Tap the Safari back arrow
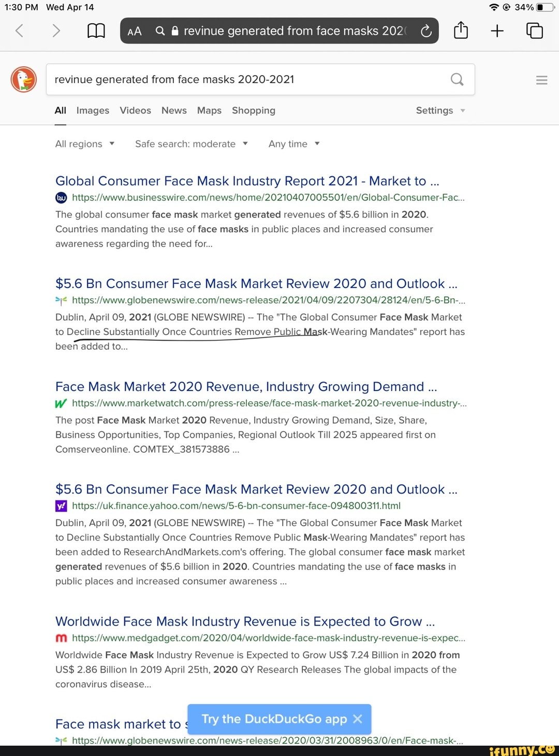 [x=19, y=31]
